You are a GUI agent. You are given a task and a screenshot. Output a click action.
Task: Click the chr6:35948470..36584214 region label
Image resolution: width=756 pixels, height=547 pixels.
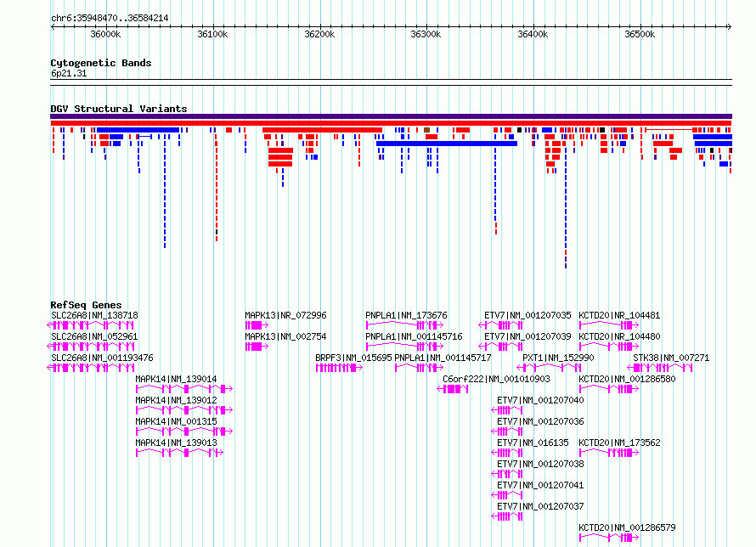click(x=110, y=18)
